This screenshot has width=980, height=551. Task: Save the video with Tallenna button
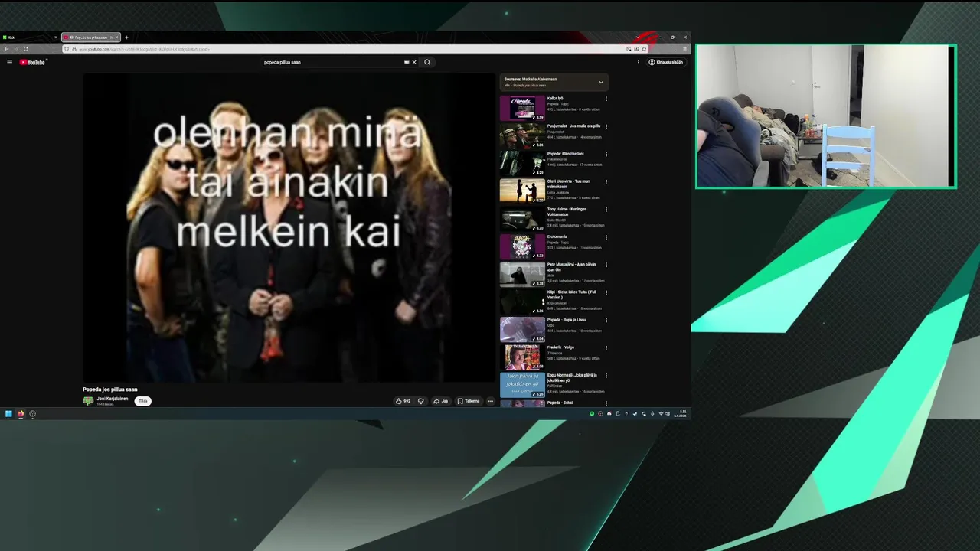tap(469, 401)
